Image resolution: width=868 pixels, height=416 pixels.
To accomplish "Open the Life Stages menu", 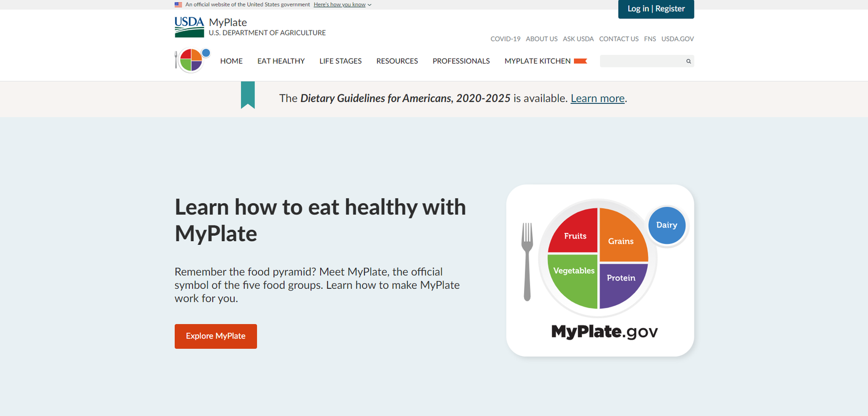I will point(340,61).
